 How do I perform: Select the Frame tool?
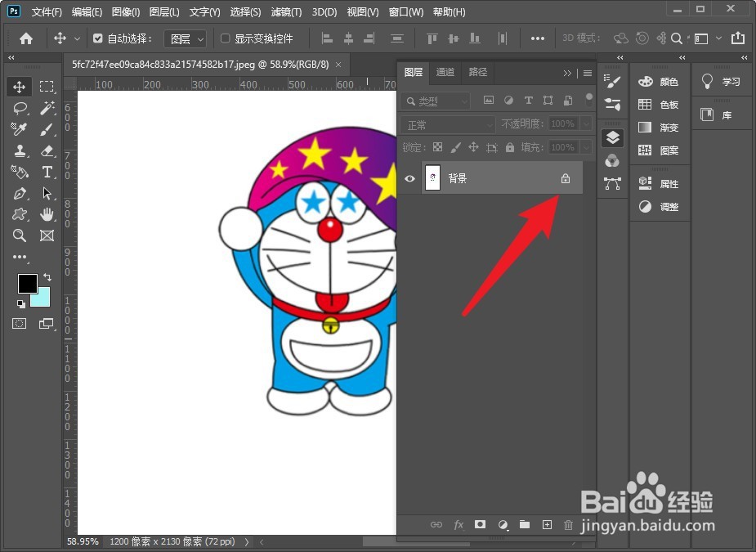47,236
